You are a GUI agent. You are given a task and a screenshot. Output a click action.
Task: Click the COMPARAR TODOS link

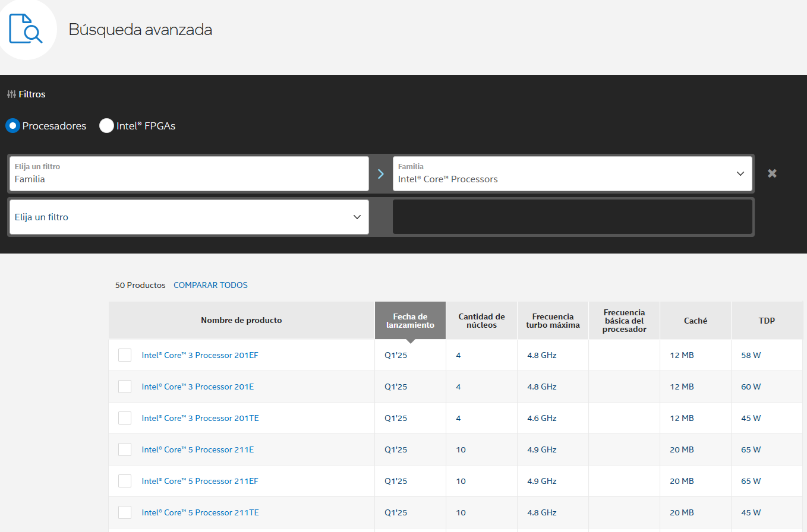point(210,285)
